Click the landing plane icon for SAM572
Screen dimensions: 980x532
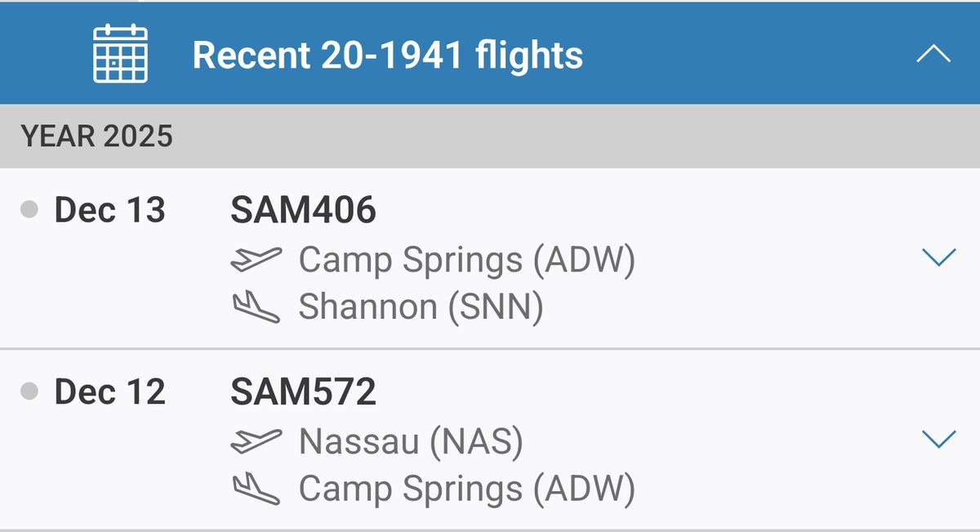pyautogui.click(x=256, y=489)
